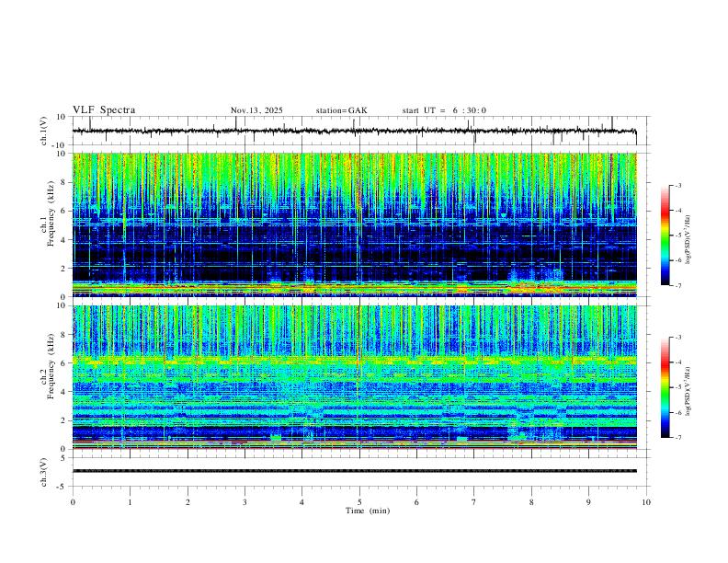728x563 pixels.
Task: Select the ch.2 color bar "log(PSD)" label
Action: (688, 392)
